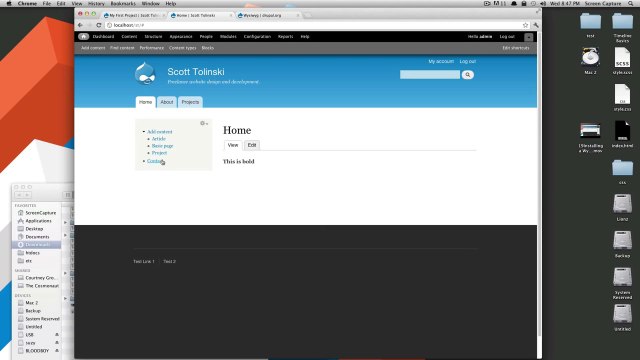Click the My account link

click(x=441, y=61)
